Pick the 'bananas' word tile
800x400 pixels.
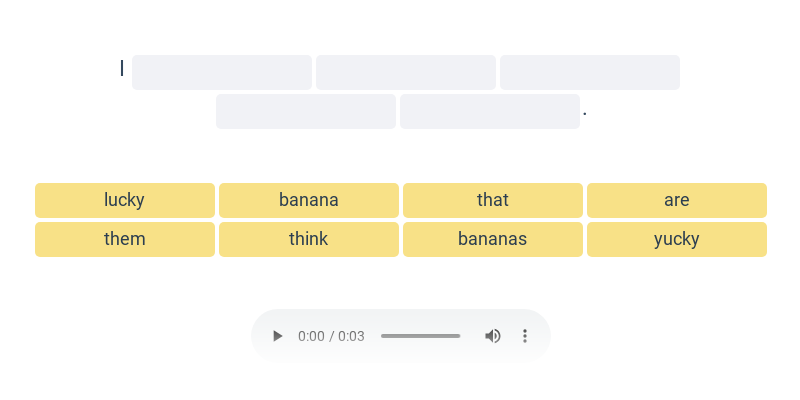(493, 239)
